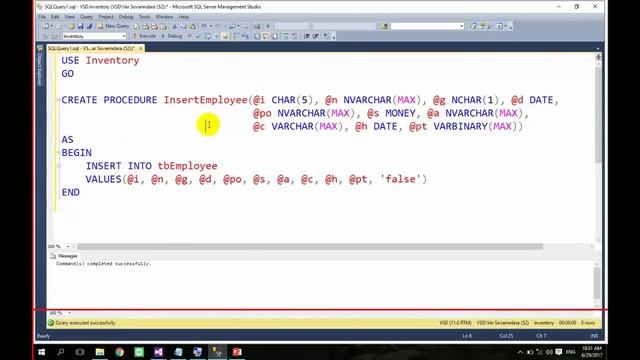Click the Task View taskbar icon
640x360 pixels.
click(x=80, y=352)
